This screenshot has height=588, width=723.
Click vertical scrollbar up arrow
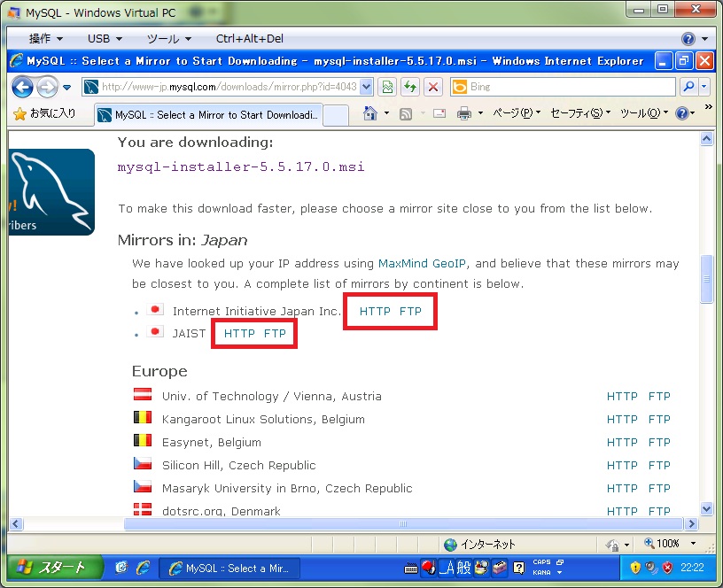click(706, 139)
